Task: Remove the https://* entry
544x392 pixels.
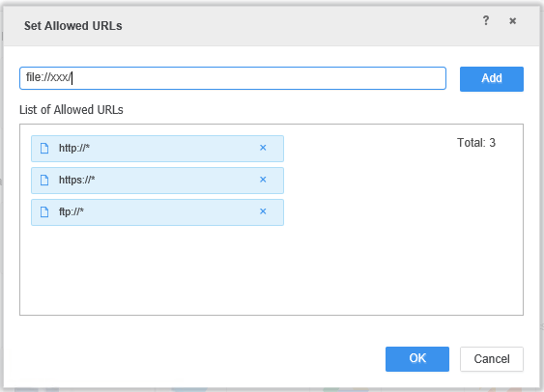Action: coord(263,180)
